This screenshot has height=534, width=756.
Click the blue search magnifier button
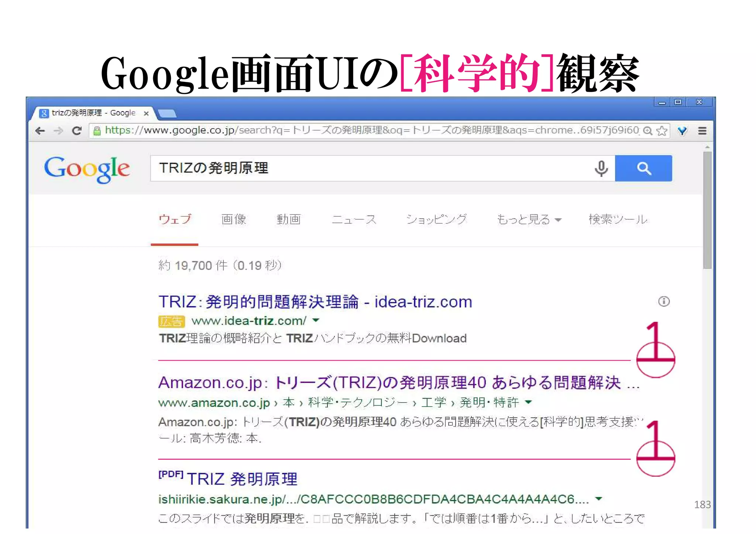point(643,168)
